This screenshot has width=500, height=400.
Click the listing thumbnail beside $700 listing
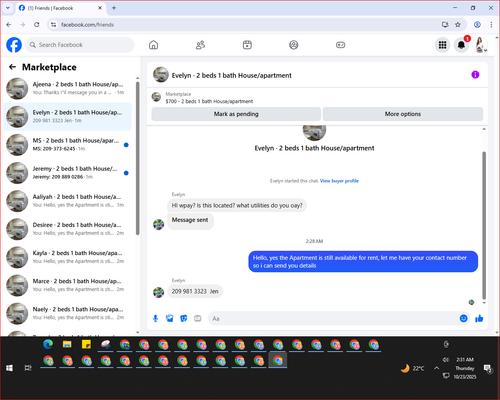(x=156, y=97)
